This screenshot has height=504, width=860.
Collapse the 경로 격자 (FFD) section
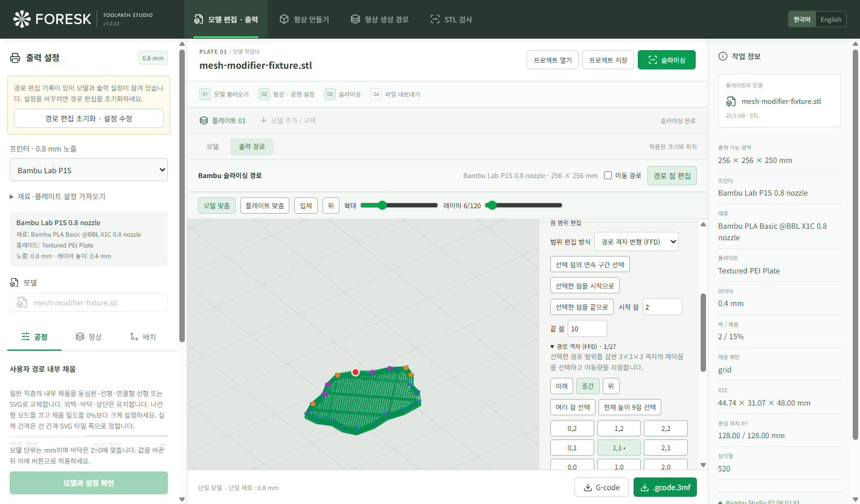point(583,346)
